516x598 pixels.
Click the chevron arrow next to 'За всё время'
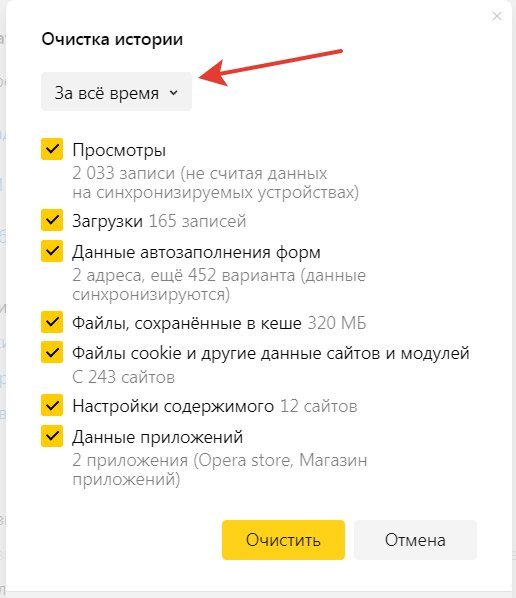[174, 93]
